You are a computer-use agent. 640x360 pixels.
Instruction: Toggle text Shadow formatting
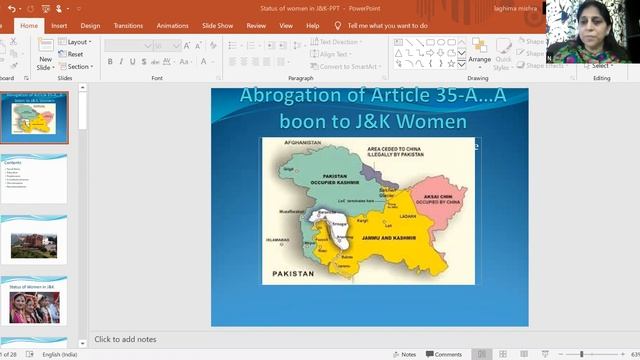[x=144, y=62]
